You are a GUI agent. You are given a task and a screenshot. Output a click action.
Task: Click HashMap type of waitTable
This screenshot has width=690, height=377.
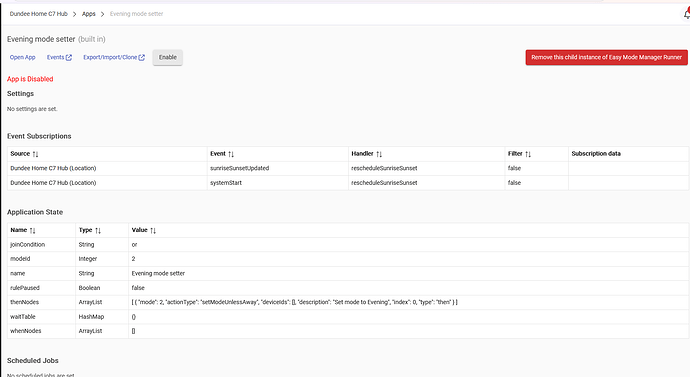[x=91, y=317]
